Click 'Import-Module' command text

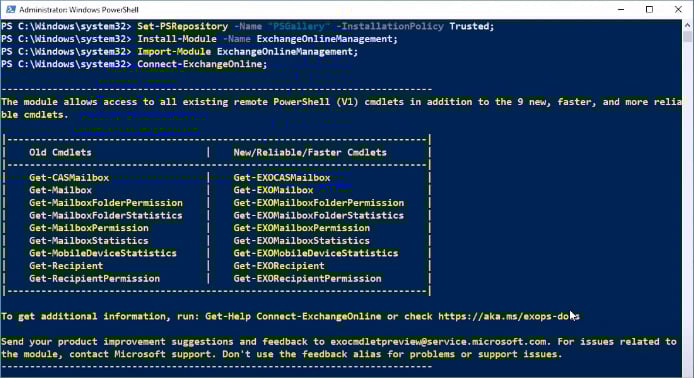174,52
